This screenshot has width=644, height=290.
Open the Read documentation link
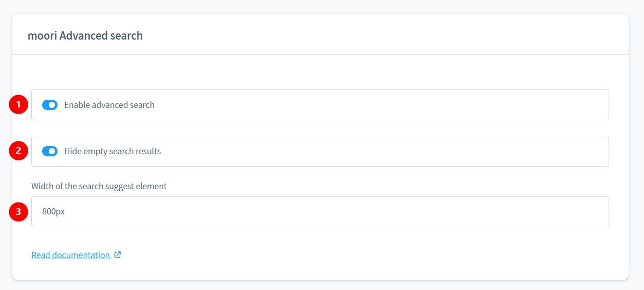click(71, 255)
